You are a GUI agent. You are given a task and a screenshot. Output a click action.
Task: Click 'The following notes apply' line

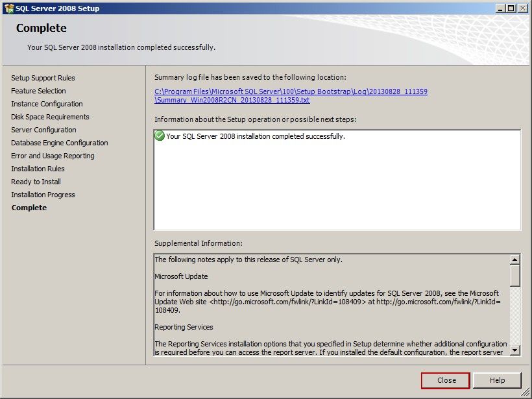tap(248, 260)
